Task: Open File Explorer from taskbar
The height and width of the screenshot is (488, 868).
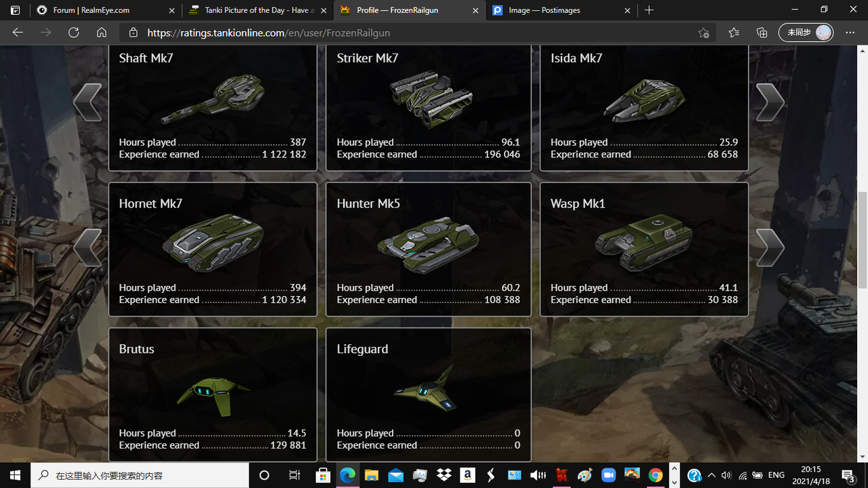Action: [372, 475]
